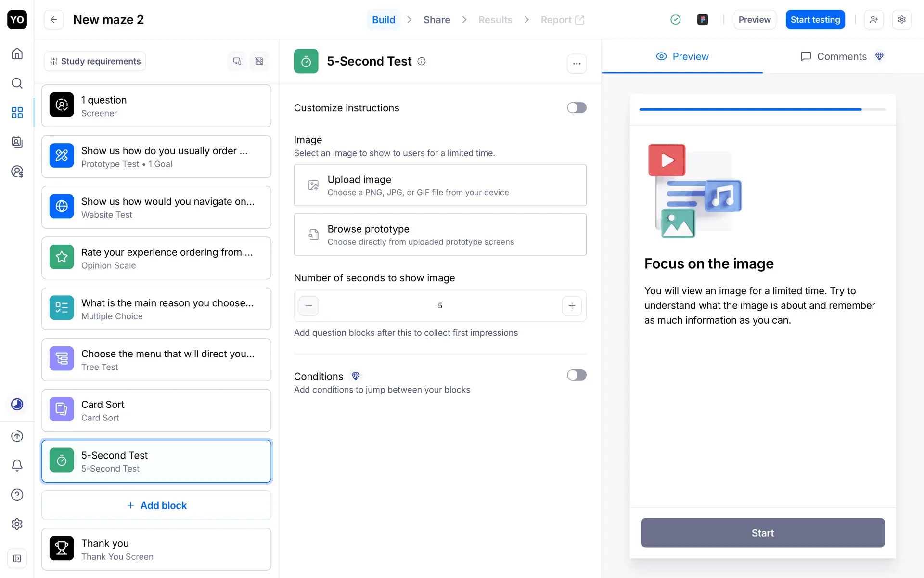Collapse sidebar with bottom-left panel icon

point(17,558)
